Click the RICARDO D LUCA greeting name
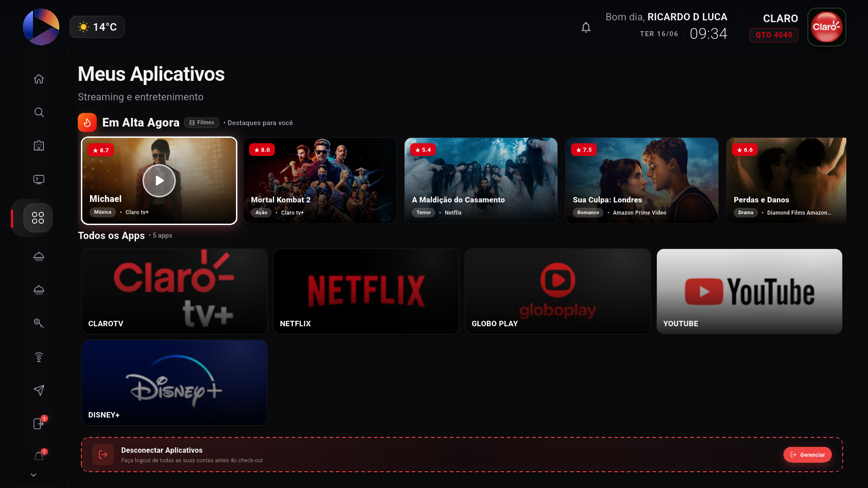The image size is (868, 488). [687, 17]
